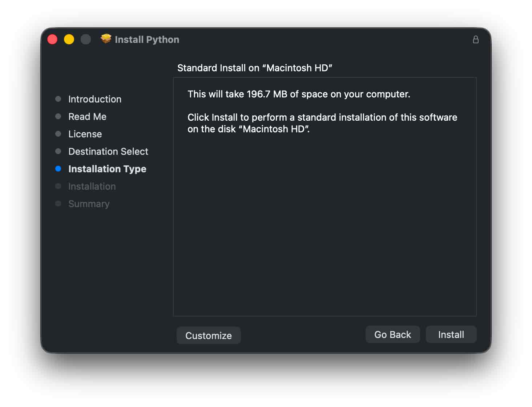Click the bullet dot beside Introduction
The height and width of the screenshot is (407, 532).
tap(58, 99)
